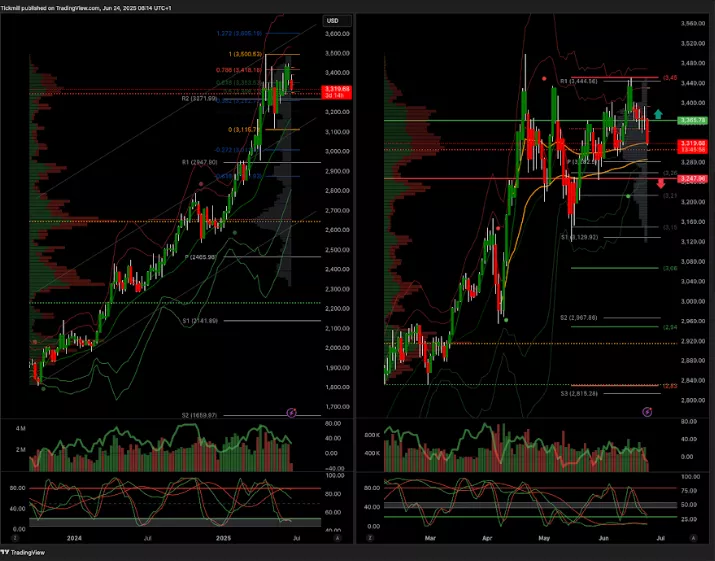Click the red down arrow on right chart
Viewport: 715px width, 561px height.
[x=660, y=183]
